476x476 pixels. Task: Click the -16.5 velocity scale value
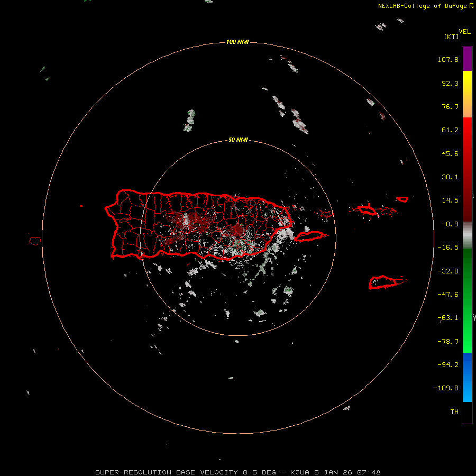pos(448,248)
